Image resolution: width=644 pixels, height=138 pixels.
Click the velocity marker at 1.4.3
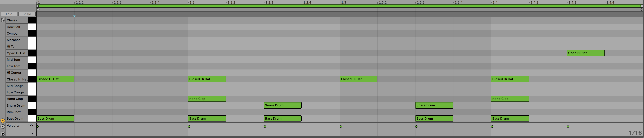(568, 127)
